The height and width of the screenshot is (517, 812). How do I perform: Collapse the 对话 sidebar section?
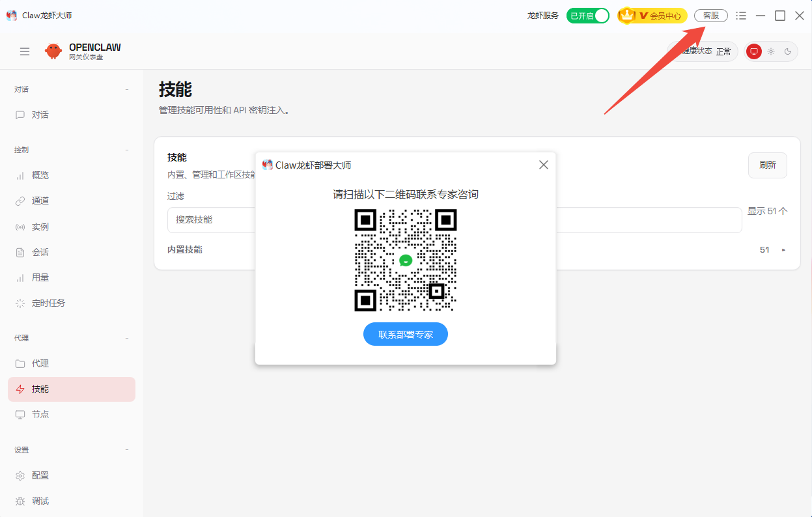[x=127, y=89]
